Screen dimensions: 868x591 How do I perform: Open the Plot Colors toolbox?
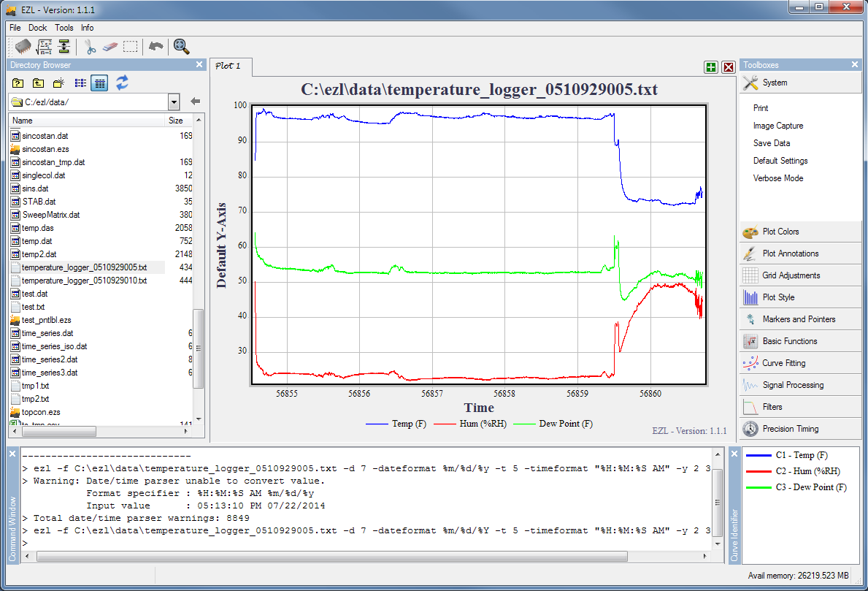click(x=800, y=232)
